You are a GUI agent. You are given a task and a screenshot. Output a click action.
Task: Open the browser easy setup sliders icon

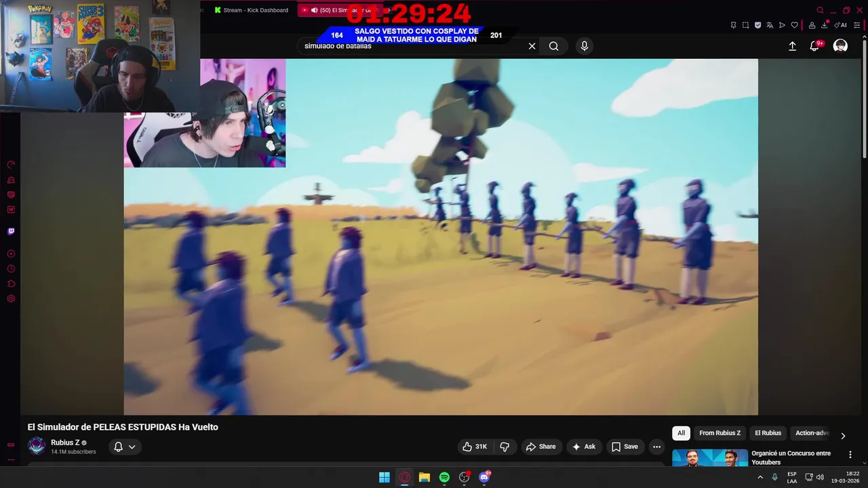(x=857, y=25)
